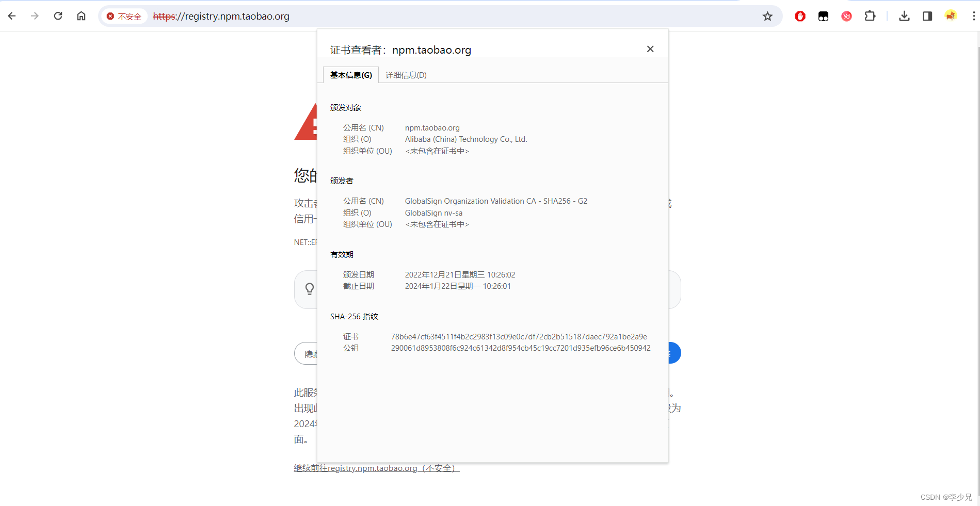Viewport: 980px width, 506px height.
Task: Select the 基本信息(G) tab
Action: [x=350, y=75]
